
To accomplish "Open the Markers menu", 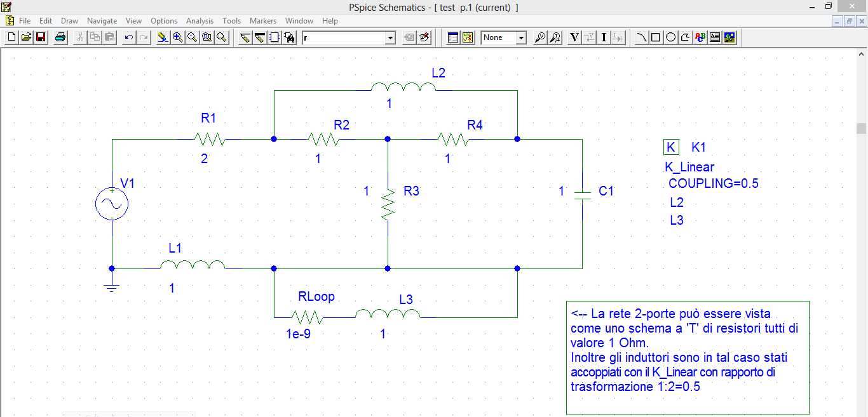I will pos(262,21).
